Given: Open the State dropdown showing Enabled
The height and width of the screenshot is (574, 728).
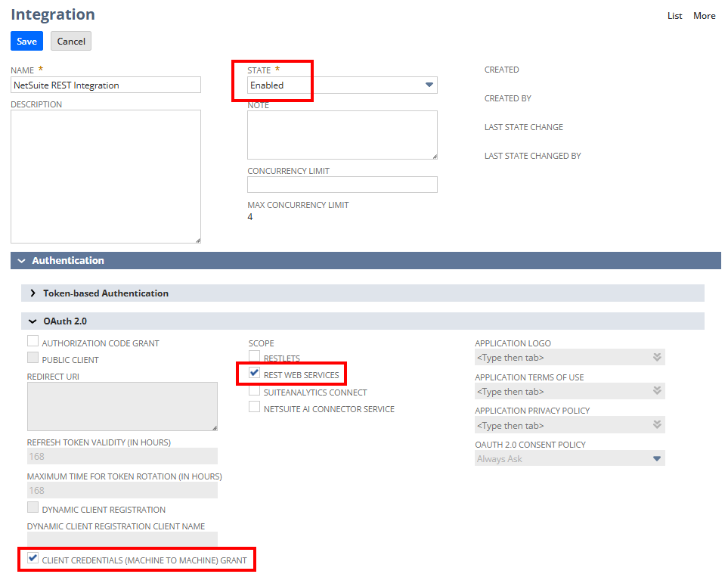Looking at the screenshot, I should click(x=342, y=85).
